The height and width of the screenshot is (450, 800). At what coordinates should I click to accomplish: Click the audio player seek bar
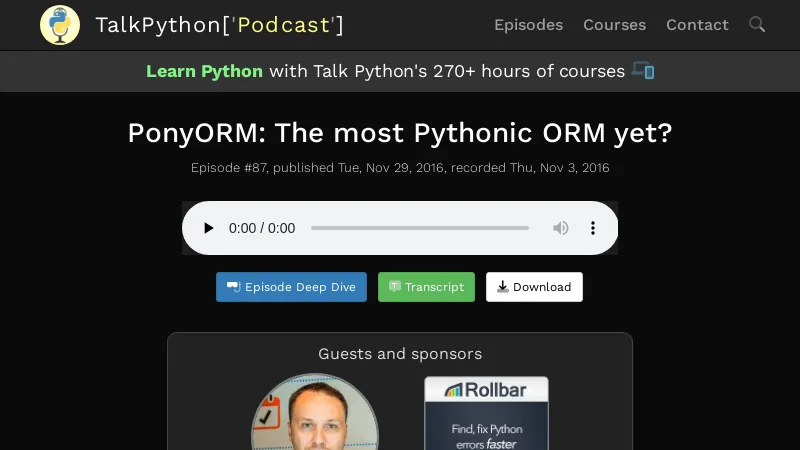420,228
